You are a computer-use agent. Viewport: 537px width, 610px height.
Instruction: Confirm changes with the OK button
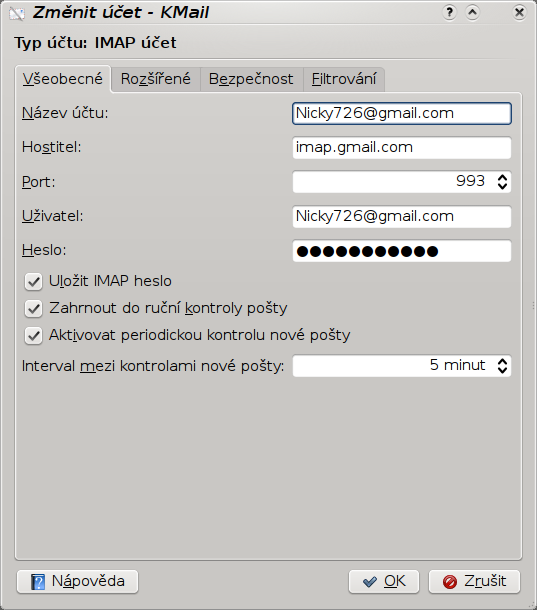click(384, 582)
